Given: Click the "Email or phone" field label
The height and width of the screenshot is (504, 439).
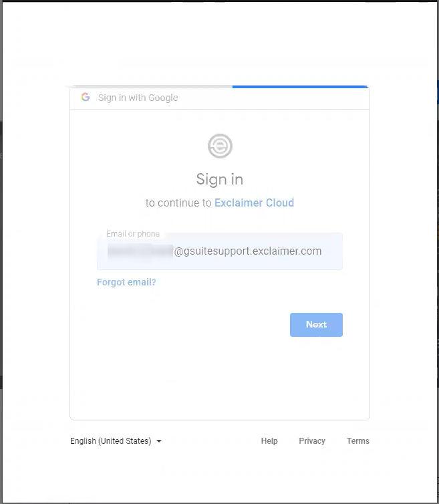Looking at the screenshot, I should 133,234.
